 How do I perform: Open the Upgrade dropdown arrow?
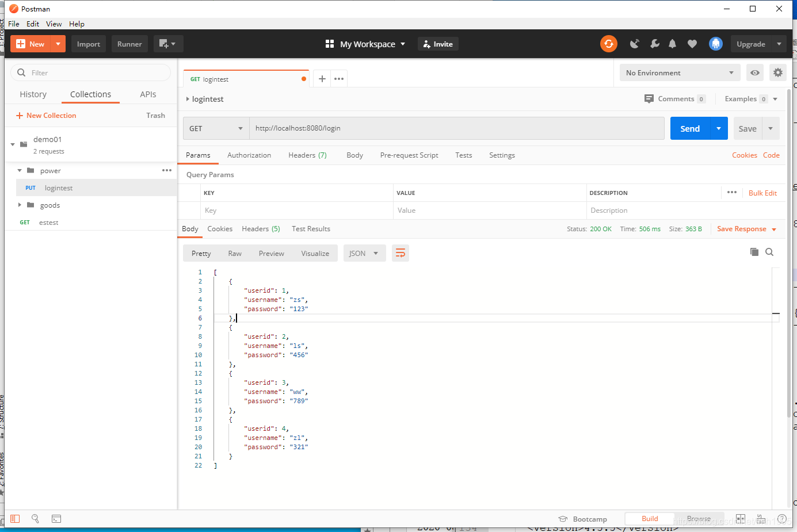779,44
